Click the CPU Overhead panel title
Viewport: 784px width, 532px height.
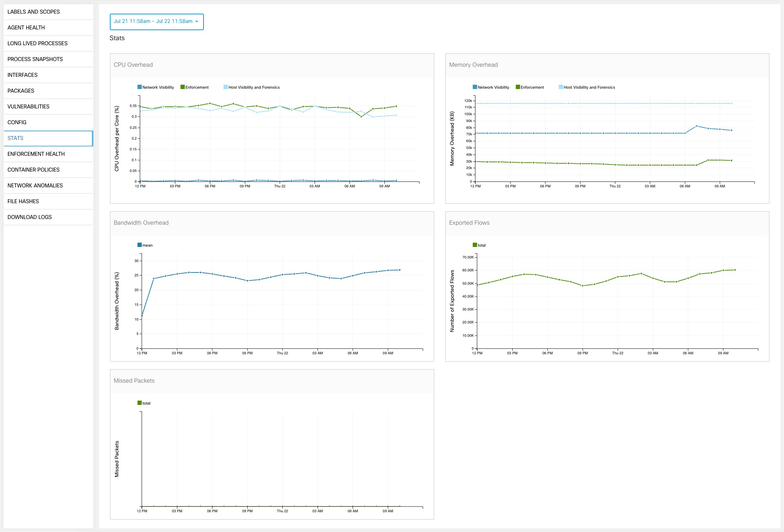point(133,65)
